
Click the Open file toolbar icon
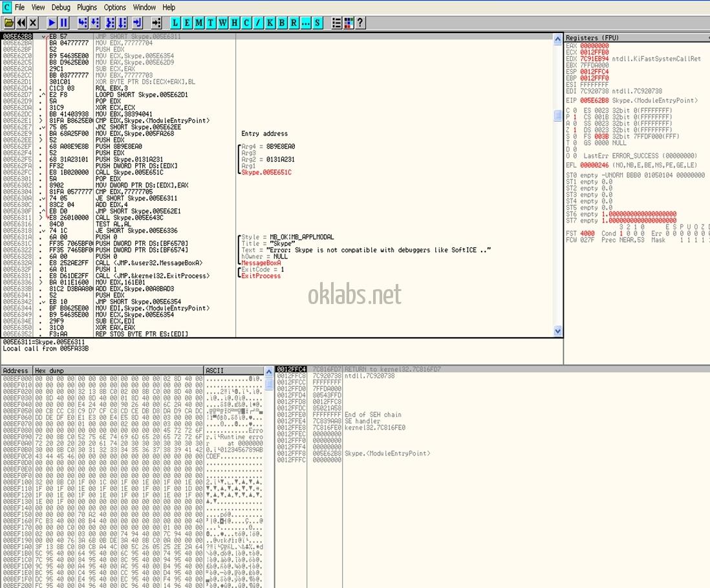pyautogui.click(x=9, y=23)
